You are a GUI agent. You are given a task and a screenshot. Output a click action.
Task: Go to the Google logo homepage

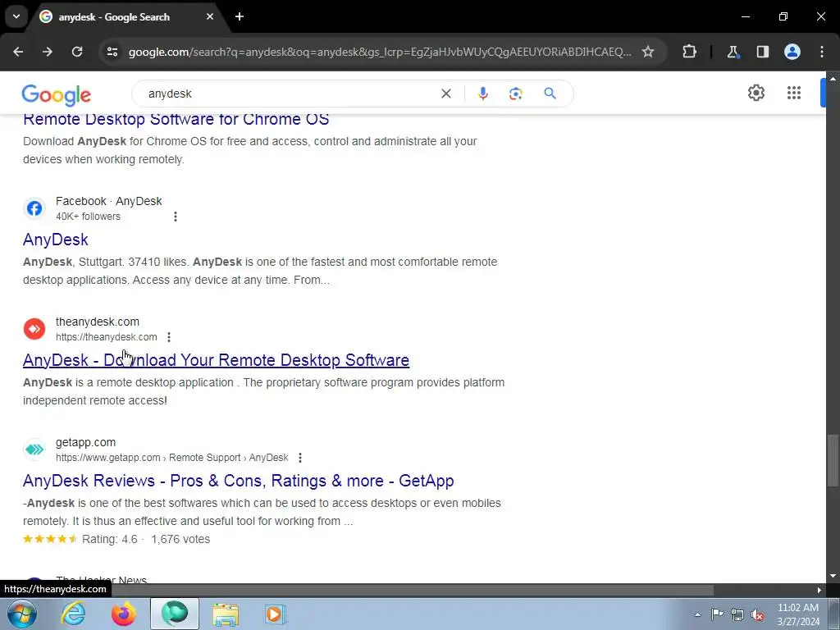coord(57,95)
